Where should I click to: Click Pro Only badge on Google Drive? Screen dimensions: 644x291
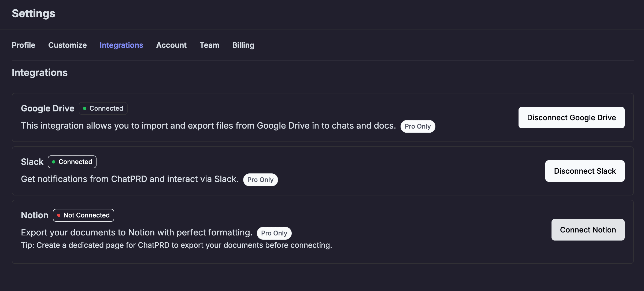(x=418, y=126)
